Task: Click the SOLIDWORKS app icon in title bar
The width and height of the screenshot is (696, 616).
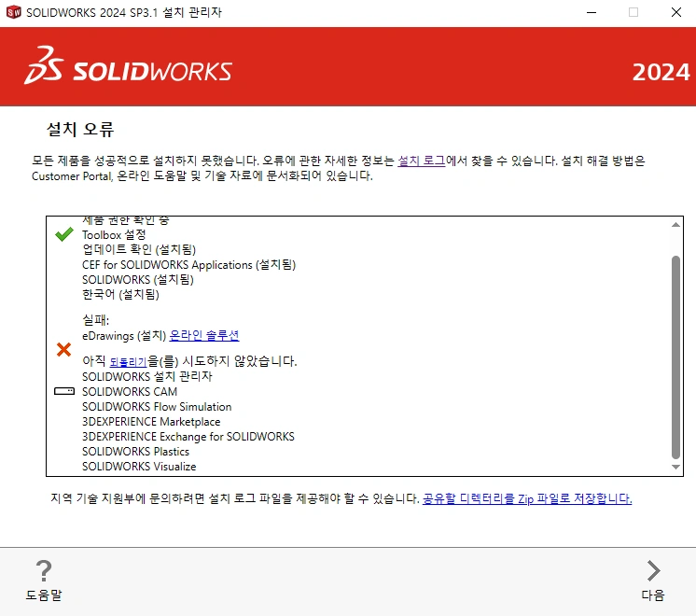Action: (x=14, y=12)
